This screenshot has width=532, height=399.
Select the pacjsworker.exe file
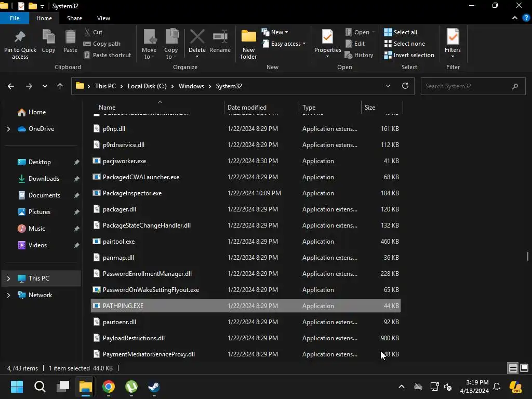pyautogui.click(x=246, y=161)
